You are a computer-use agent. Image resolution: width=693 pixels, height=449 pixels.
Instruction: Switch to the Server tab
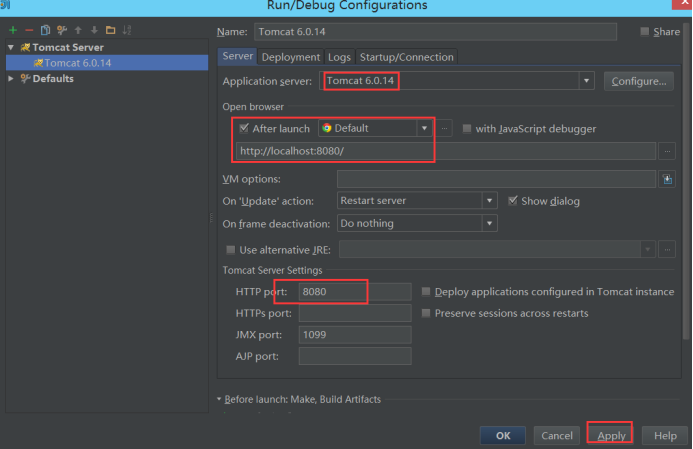pos(237,56)
